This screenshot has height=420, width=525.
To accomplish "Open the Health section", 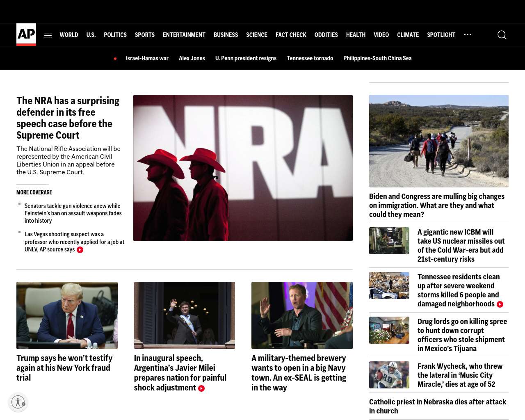I will [356, 35].
